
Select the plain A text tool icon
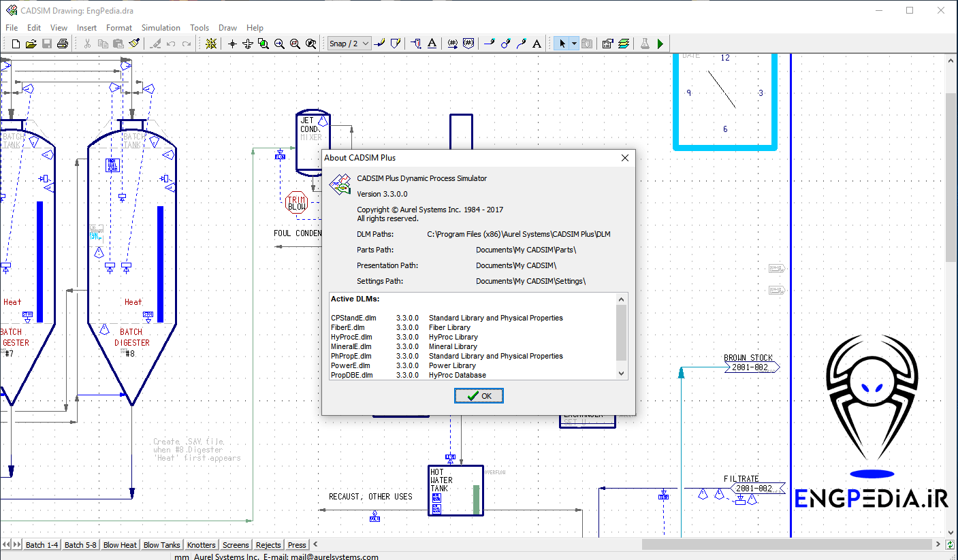point(537,44)
